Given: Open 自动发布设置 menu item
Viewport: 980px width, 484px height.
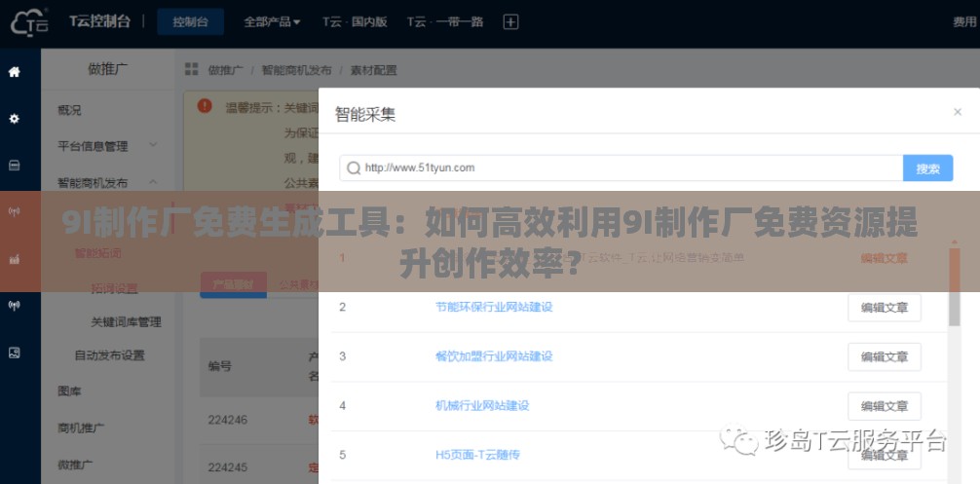Looking at the screenshot, I should coord(110,355).
